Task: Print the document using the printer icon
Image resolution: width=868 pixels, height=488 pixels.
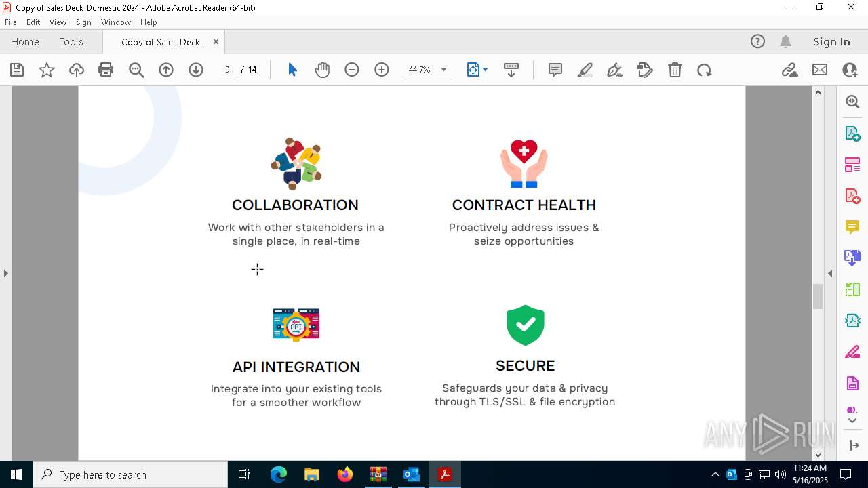Action: tap(106, 70)
